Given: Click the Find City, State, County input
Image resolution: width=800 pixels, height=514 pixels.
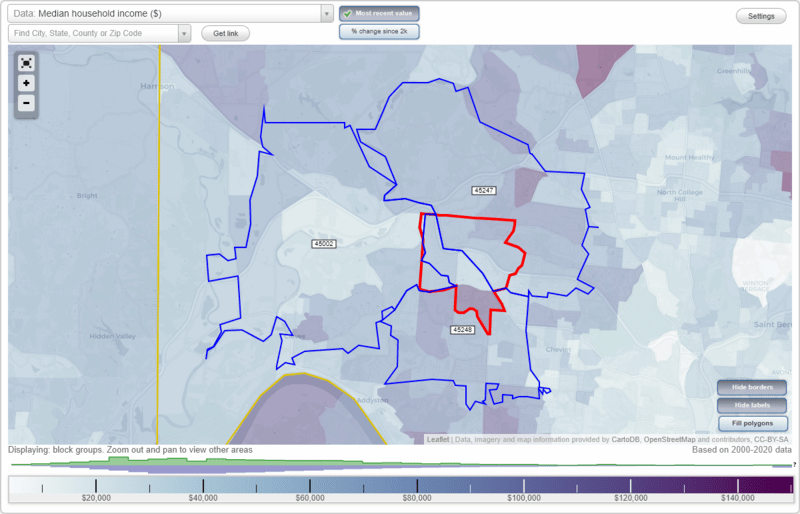Looking at the screenshot, I should click(x=93, y=34).
